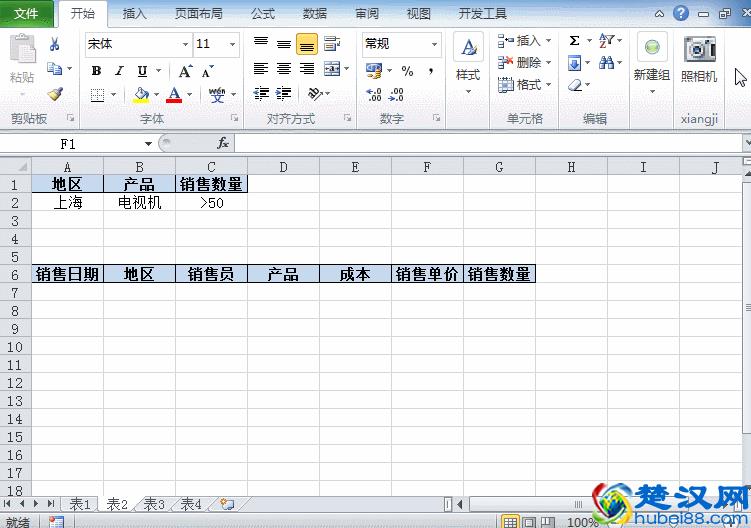Screen dimensions: 751x528
Task: Open the number format dropdown (常规)
Action: (434, 44)
